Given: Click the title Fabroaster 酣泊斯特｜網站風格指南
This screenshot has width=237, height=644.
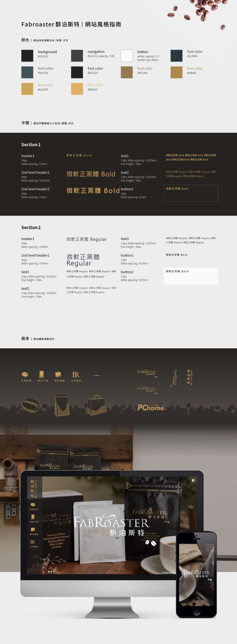Looking at the screenshot, I should [71, 24].
